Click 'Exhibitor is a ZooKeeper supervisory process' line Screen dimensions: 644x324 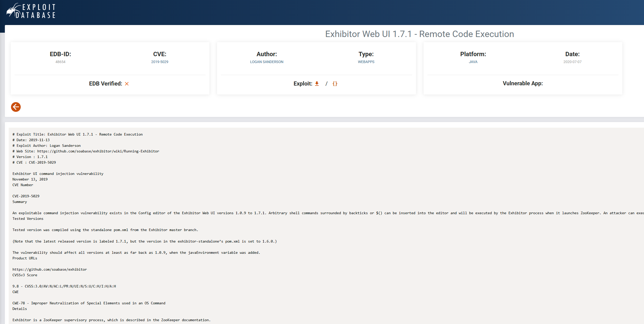[111, 320]
